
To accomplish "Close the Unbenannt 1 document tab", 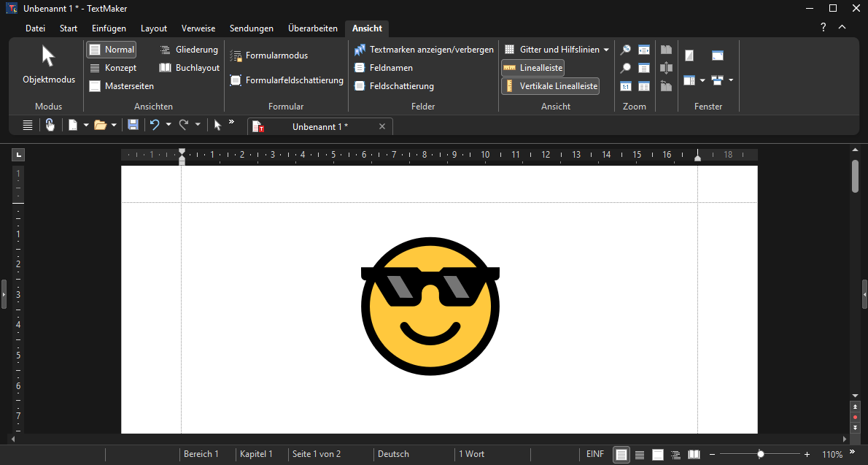I will 382,126.
